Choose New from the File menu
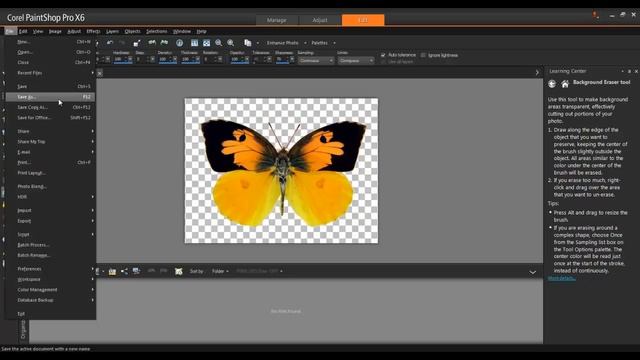 pos(51,42)
